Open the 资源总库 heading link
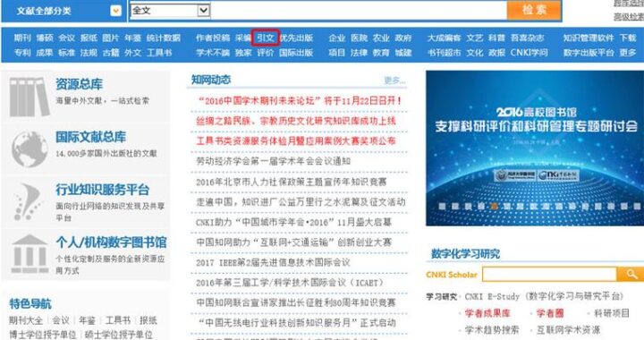This screenshot has height=340, width=644. [80, 84]
